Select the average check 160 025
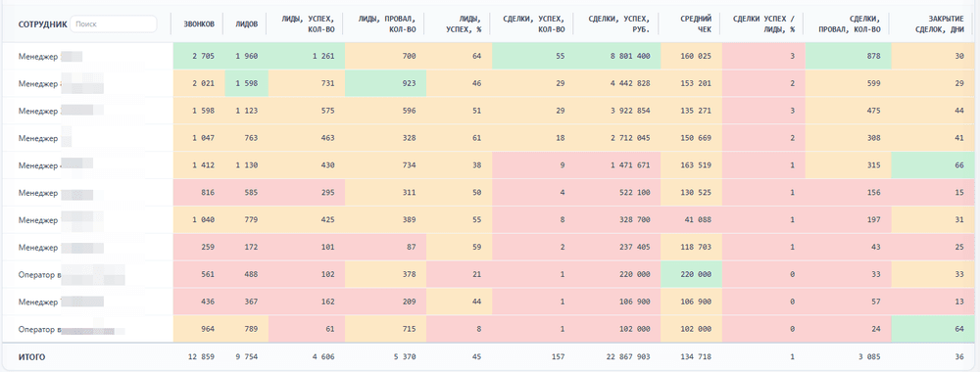 tap(691, 56)
